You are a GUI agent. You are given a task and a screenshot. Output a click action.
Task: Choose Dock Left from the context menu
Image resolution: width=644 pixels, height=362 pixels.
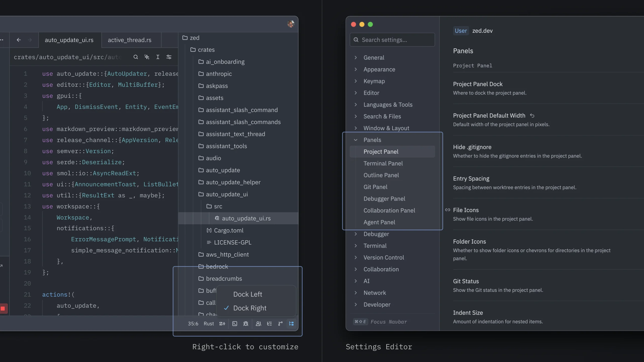click(248, 294)
